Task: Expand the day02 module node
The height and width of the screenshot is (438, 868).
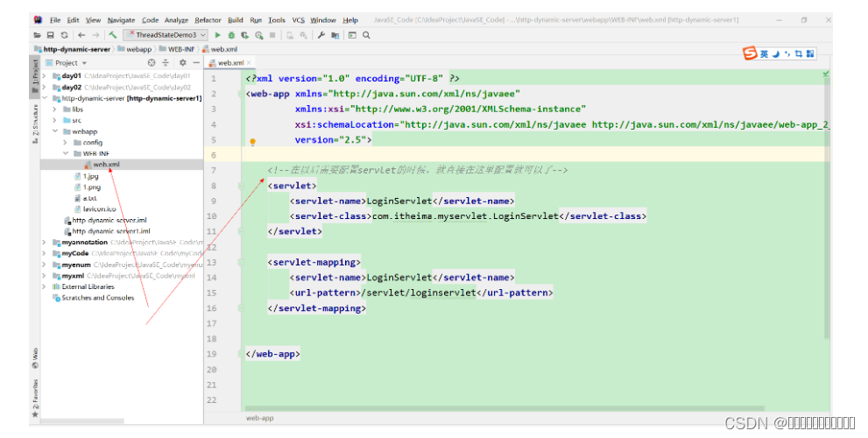Action: [x=45, y=87]
